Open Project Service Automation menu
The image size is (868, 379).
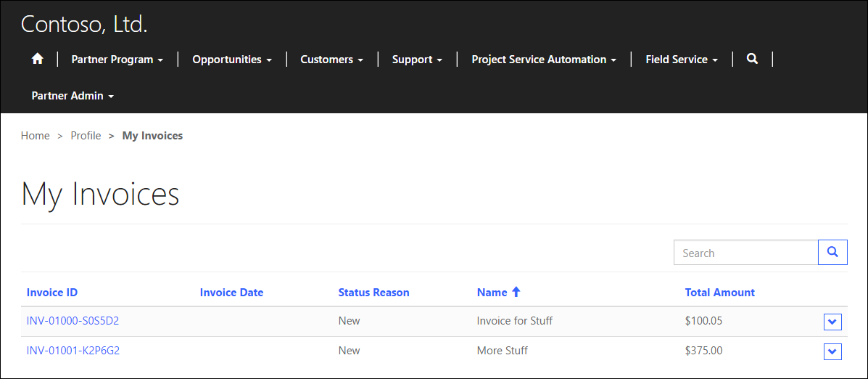(544, 60)
